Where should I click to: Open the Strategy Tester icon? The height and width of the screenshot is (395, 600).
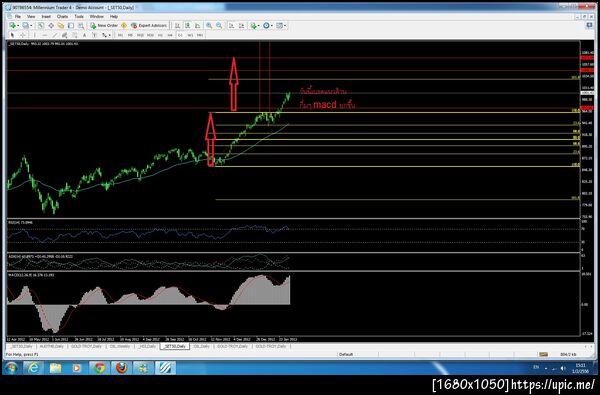pos(81,26)
